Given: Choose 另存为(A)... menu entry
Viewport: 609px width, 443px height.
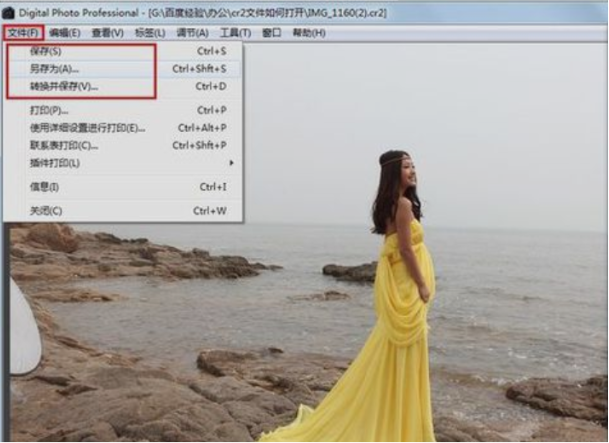Looking at the screenshot, I should (x=124, y=69).
